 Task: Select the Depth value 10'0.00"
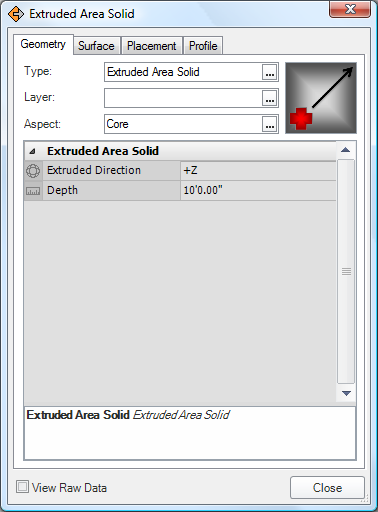258,191
